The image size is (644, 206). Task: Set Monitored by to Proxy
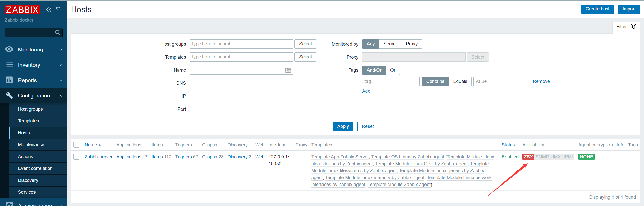point(411,44)
